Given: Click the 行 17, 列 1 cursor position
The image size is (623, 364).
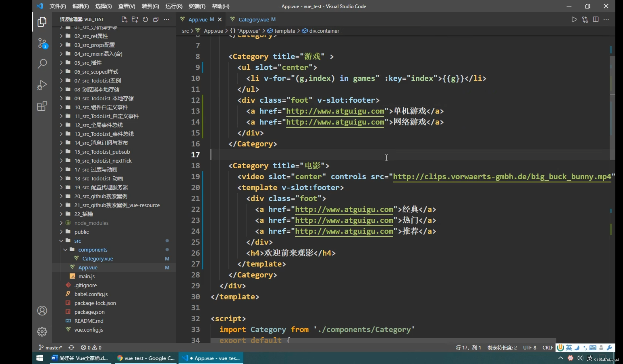Looking at the screenshot, I should [x=468, y=348].
